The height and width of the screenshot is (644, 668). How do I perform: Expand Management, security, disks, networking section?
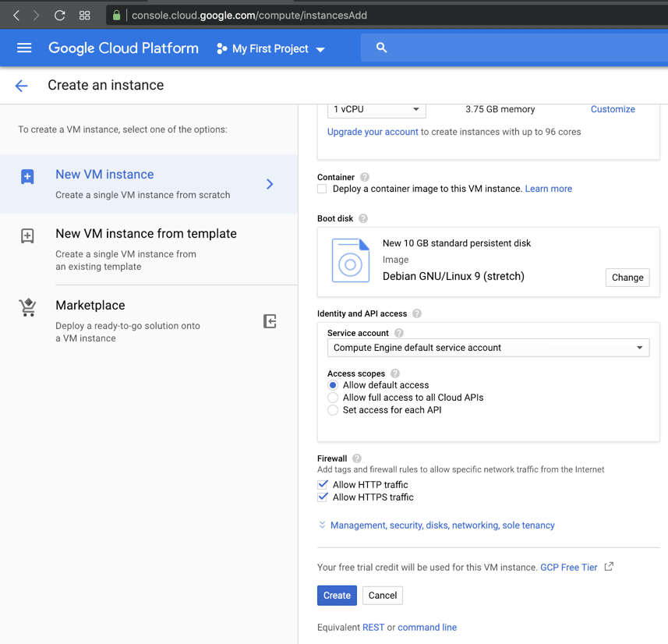coord(442,525)
